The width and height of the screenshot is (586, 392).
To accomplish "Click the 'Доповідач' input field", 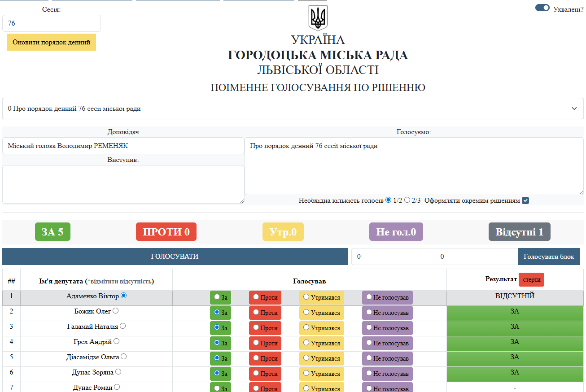I will (x=123, y=146).
